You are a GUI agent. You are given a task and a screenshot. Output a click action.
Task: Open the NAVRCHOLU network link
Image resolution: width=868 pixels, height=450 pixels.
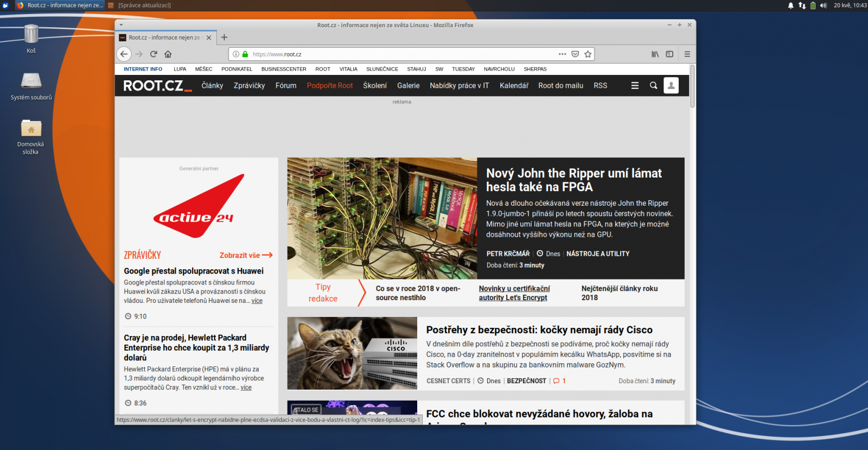[499, 69]
